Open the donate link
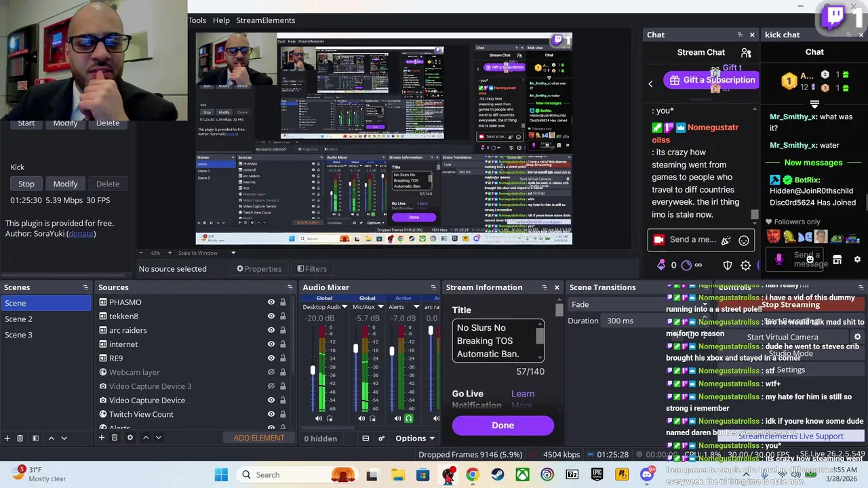 click(81, 234)
